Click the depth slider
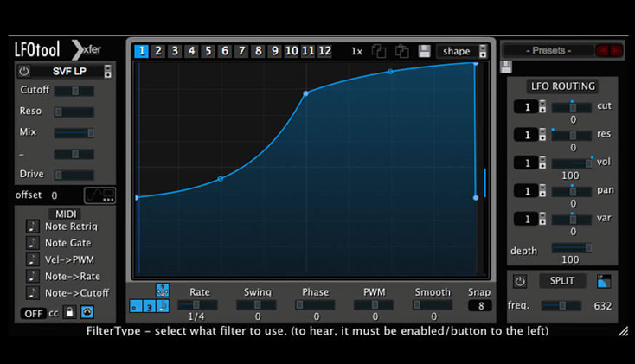This screenshot has height=364, width=635. (572, 247)
